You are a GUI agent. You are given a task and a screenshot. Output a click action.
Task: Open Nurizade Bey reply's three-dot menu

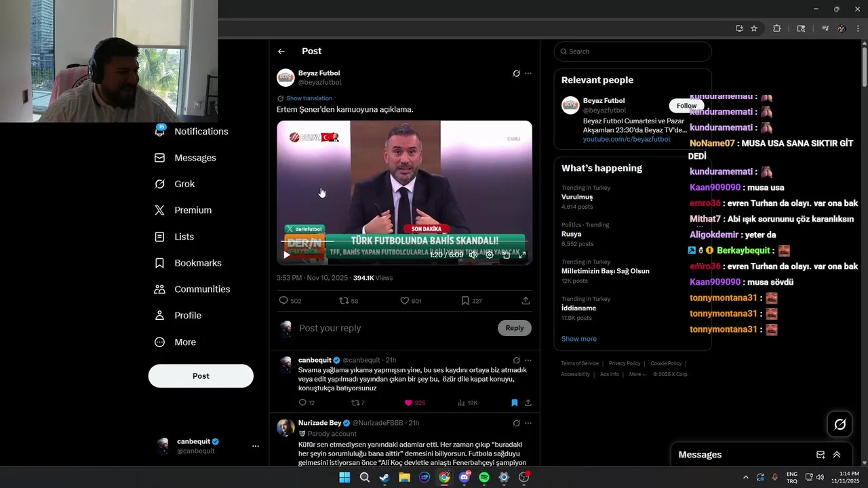(528, 423)
